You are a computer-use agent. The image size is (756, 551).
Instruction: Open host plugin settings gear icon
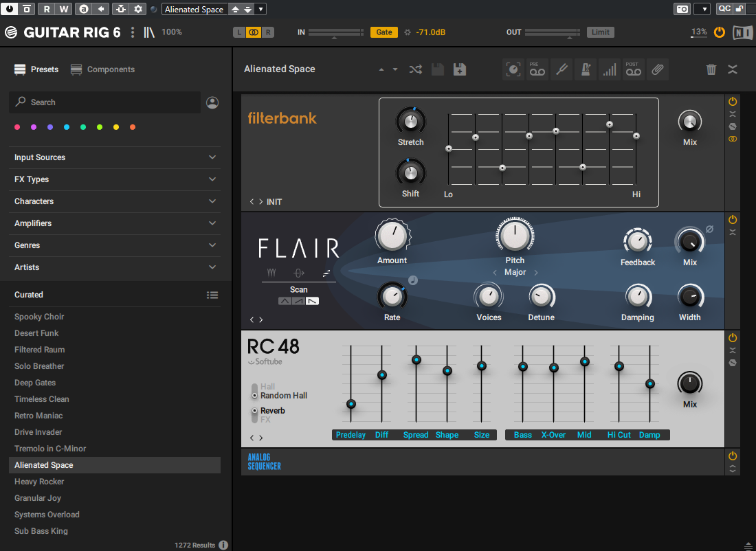(x=138, y=9)
